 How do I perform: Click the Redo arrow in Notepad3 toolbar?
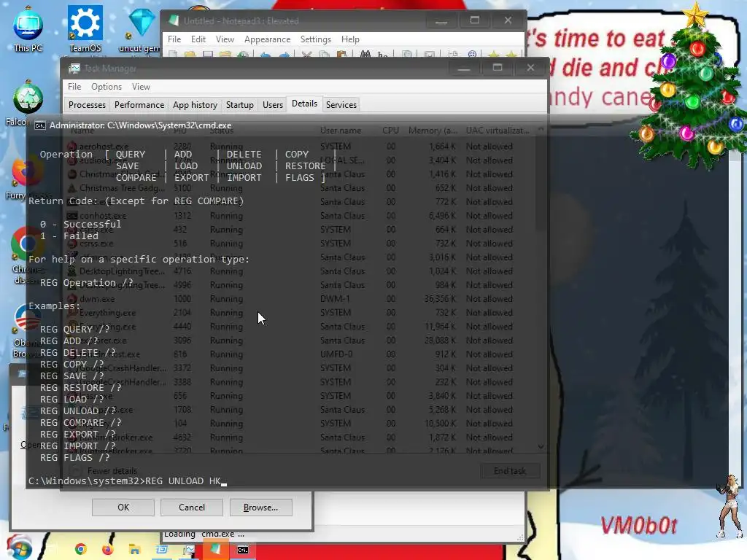pos(284,54)
